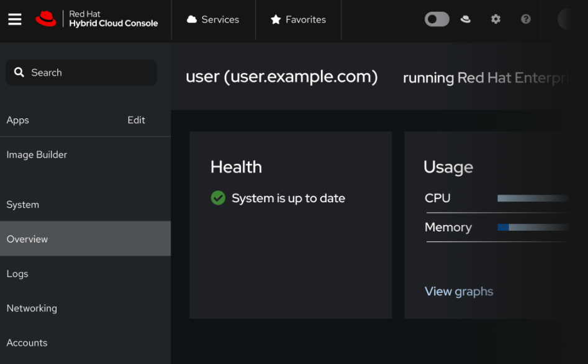Open settings via the gear icon
The image size is (588, 364).
(x=495, y=19)
